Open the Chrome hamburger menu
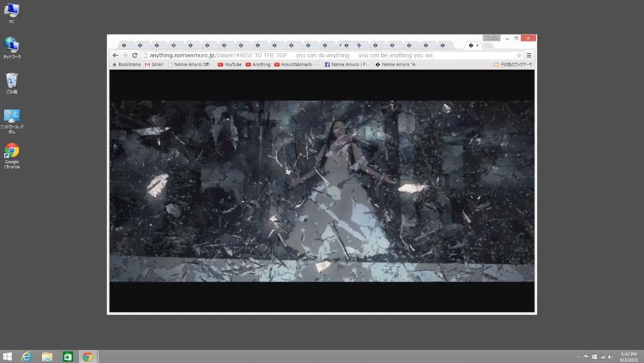The image size is (644, 363). [529, 55]
